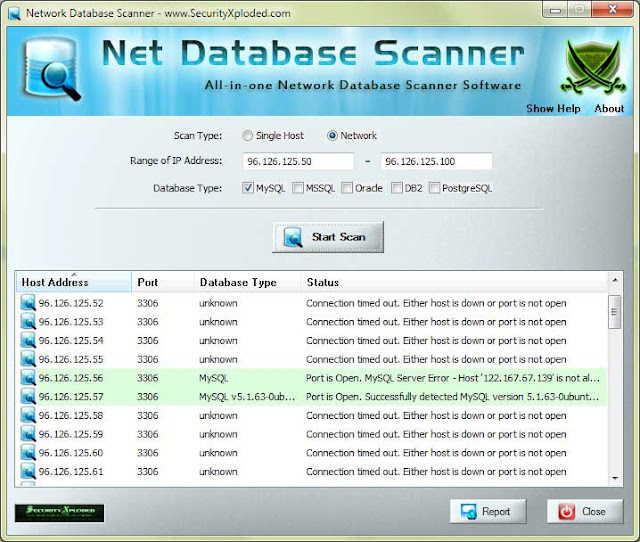
Task: Click the starting IP address field
Action: pyautogui.click(x=298, y=162)
